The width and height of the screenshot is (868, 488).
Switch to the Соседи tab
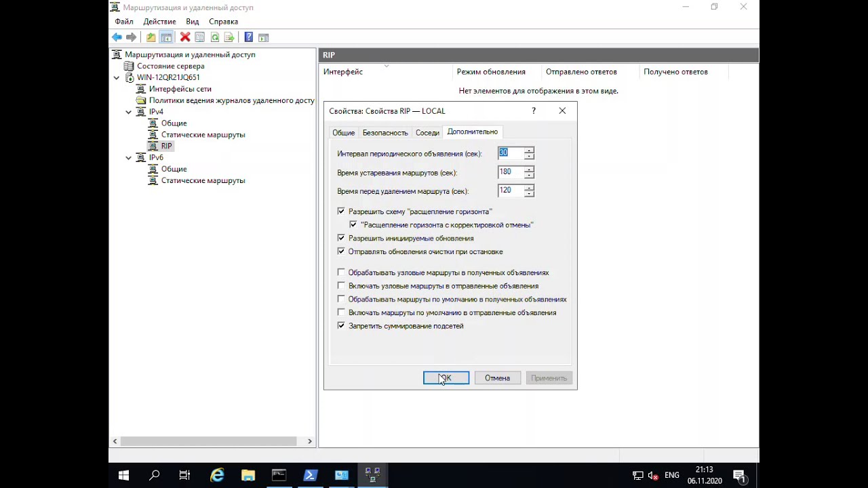427,133
